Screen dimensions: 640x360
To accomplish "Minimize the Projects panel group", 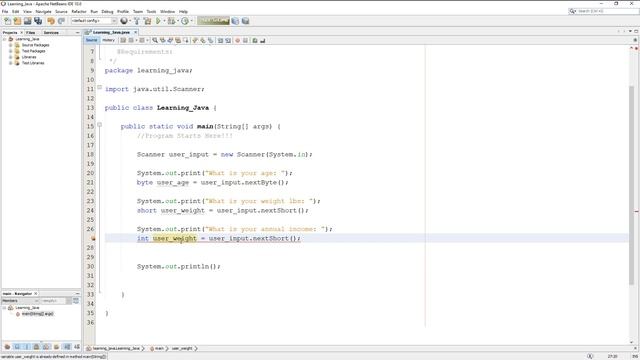I will coord(77,33).
